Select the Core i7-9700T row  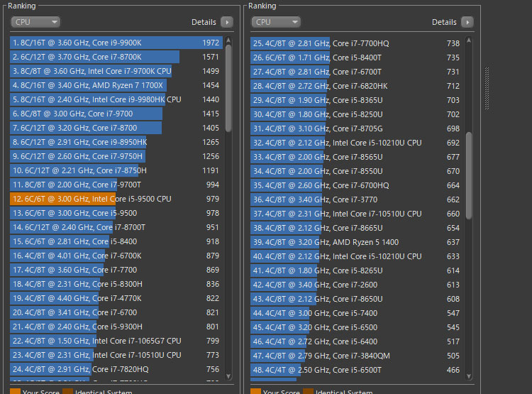click(116, 185)
